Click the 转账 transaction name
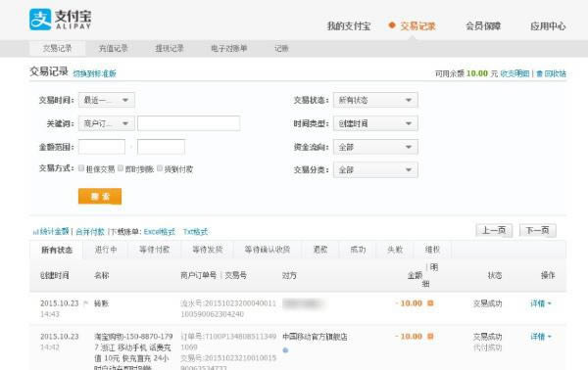The height and width of the screenshot is (370, 588). (x=101, y=303)
